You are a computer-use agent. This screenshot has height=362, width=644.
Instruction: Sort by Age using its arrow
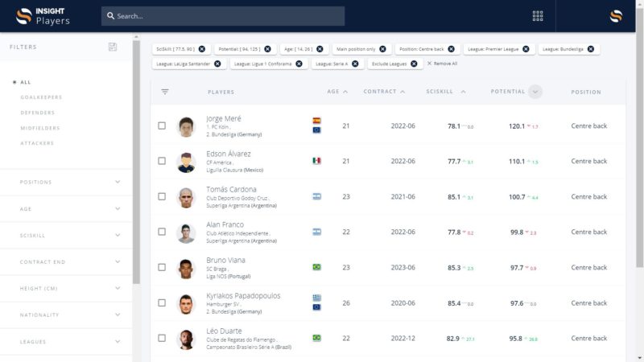[345, 92]
